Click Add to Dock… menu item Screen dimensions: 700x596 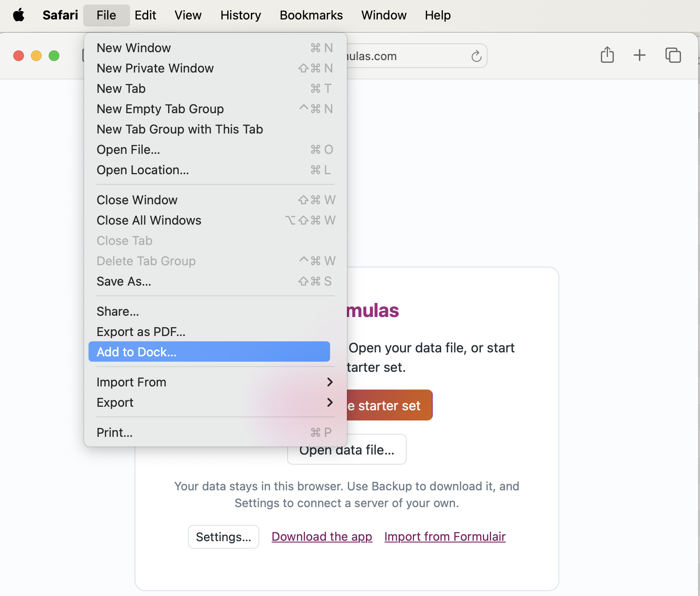click(209, 351)
